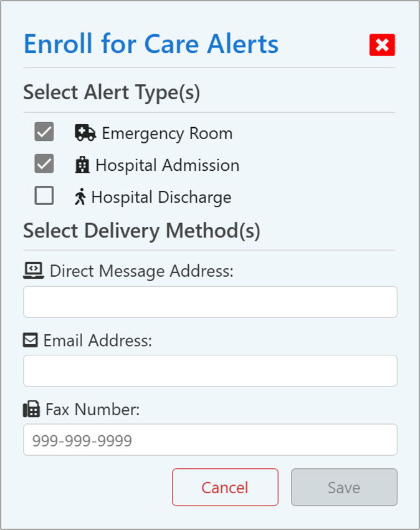Select the Fax Number input field
Viewport: 420px width, 530px height.
pyautogui.click(x=210, y=440)
